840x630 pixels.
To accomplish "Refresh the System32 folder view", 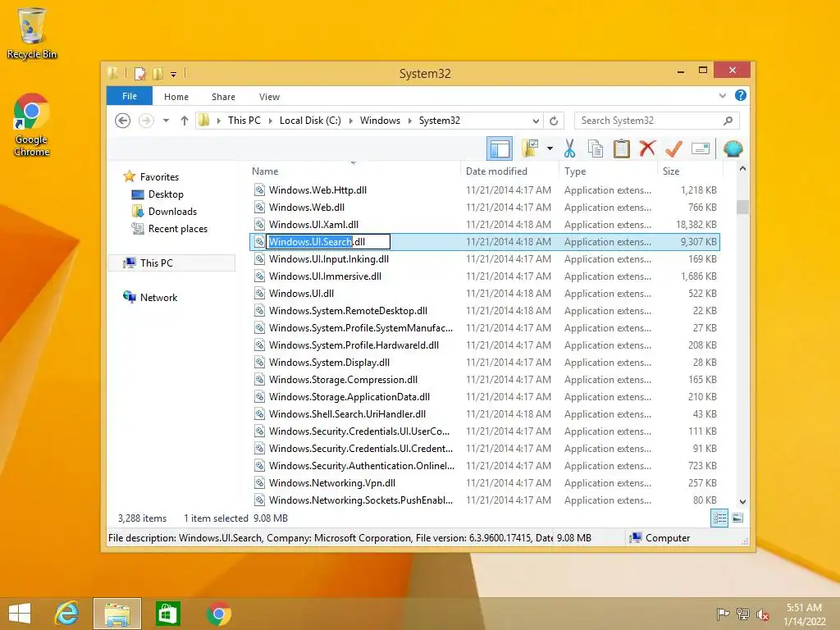I will tap(554, 121).
